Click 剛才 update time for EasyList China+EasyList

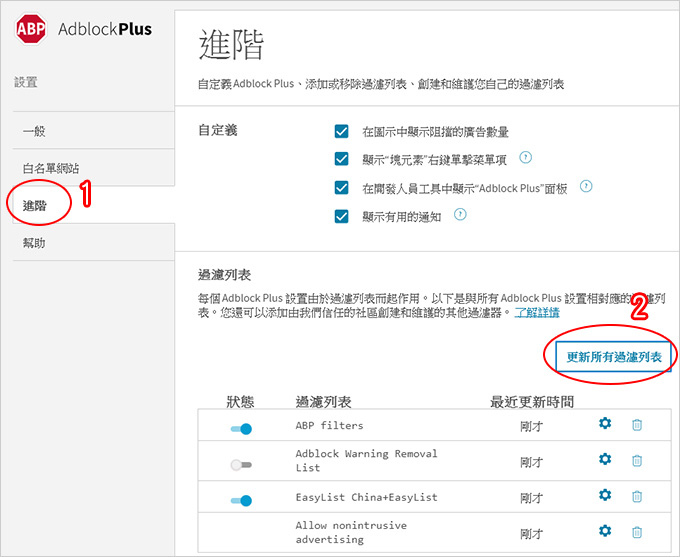[x=532, y=498]
